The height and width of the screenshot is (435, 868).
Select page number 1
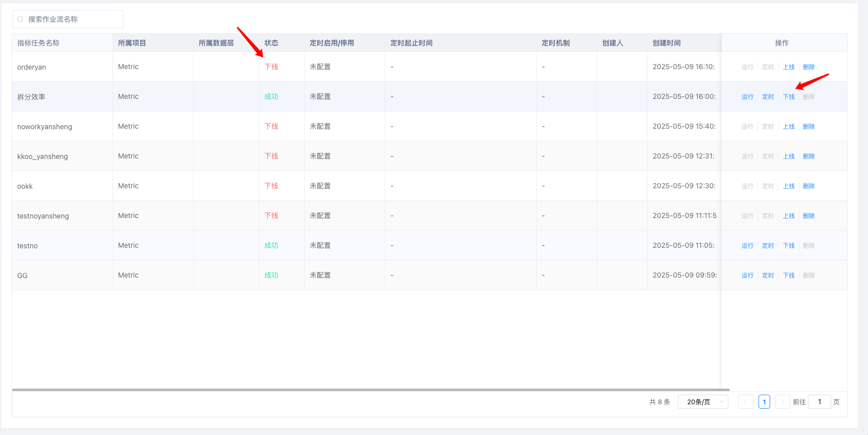(764, 402)
